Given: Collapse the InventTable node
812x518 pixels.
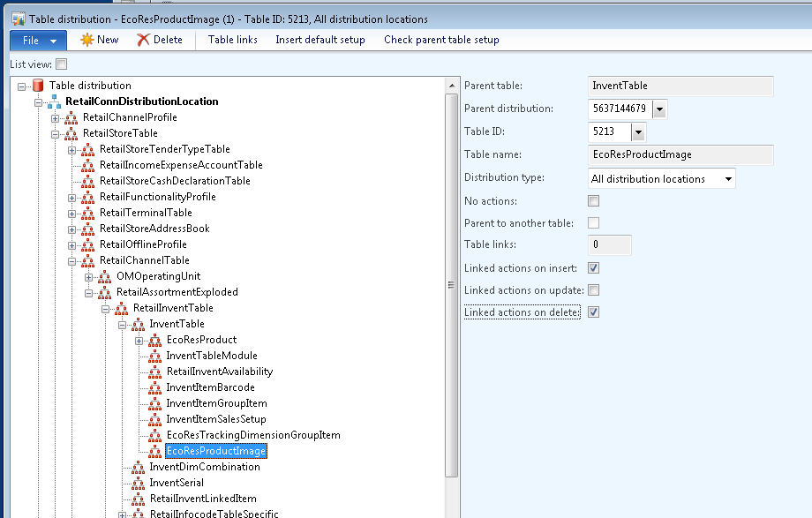Looking at the screenshot, I should point(122,326).
